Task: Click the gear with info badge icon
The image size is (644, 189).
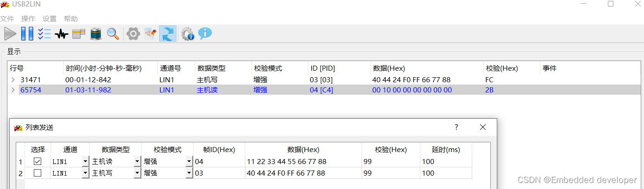Action: point(188,34)
